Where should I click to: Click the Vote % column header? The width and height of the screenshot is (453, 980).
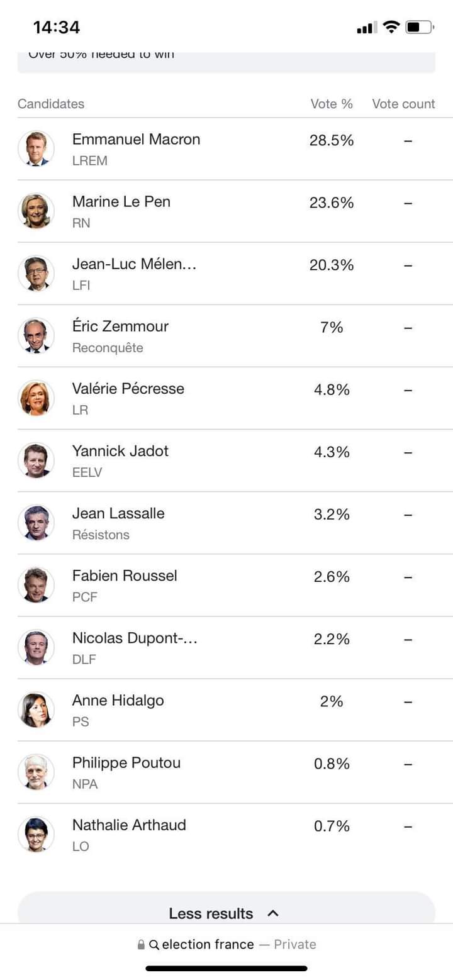(x=332, y=104)
